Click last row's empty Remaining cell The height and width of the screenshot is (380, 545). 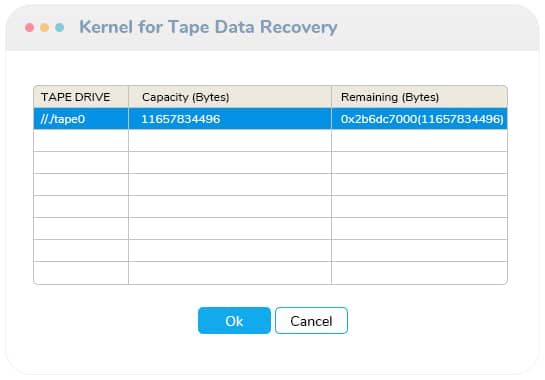click(x=420, y=273)
